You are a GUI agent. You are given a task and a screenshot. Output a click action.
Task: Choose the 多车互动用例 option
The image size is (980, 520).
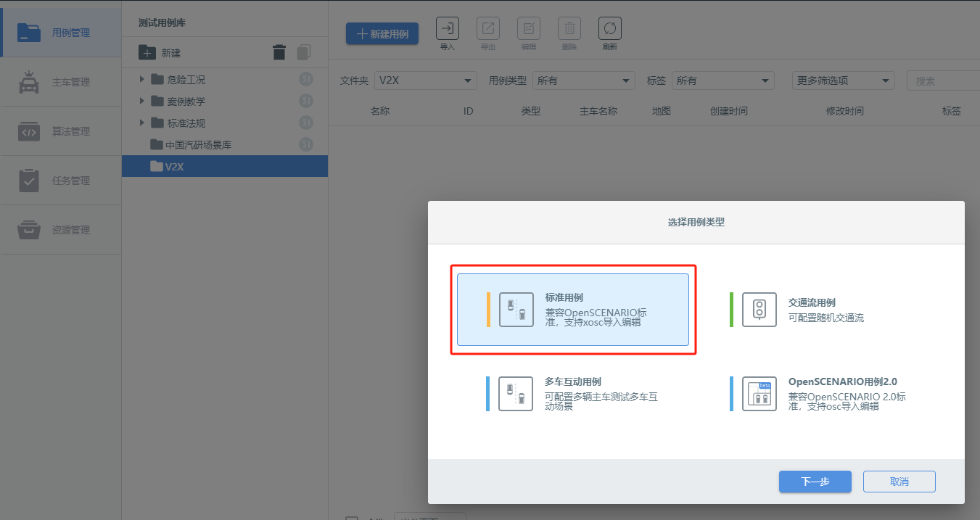tap(573, 394)
